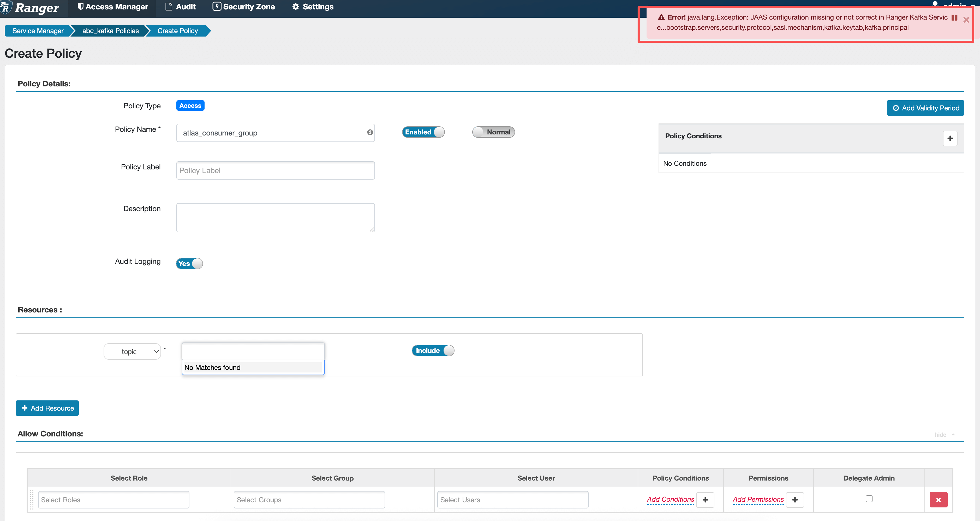Open the Audit menu

tap(181, 7)
